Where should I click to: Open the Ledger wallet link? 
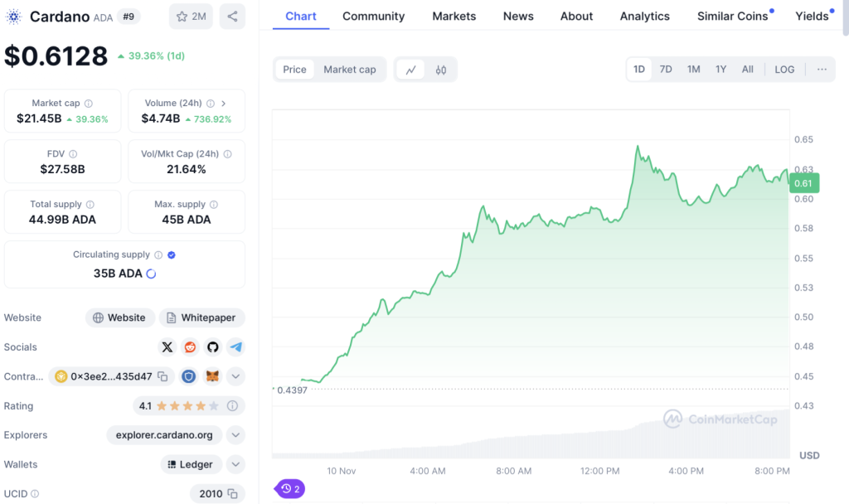tap(191, 464)
